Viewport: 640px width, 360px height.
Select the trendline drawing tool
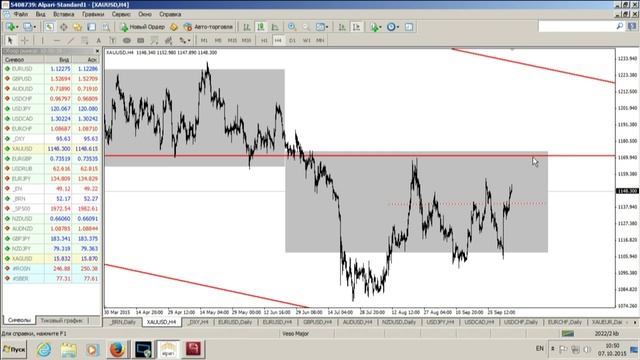pos(71,40)
